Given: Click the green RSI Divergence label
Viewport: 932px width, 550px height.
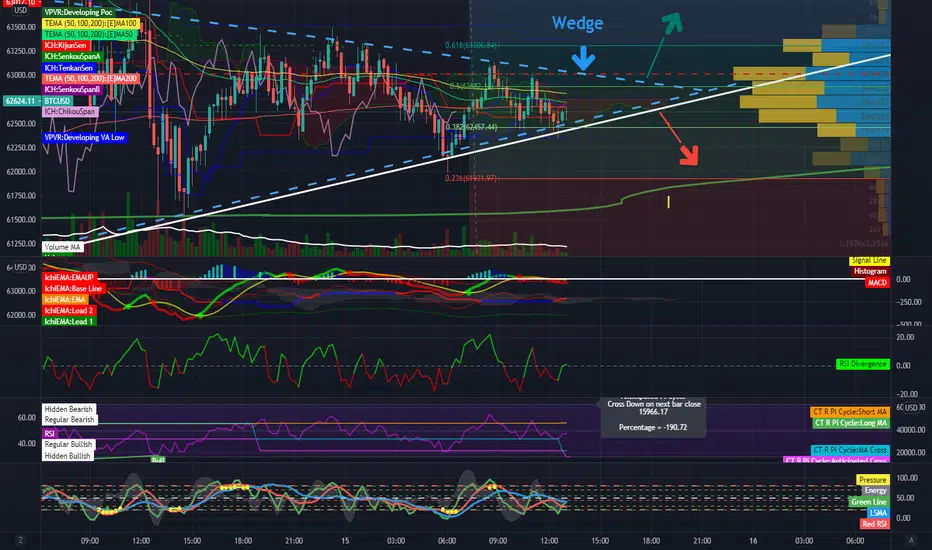Looking at the screenshot, I should (x=863, y=364).
